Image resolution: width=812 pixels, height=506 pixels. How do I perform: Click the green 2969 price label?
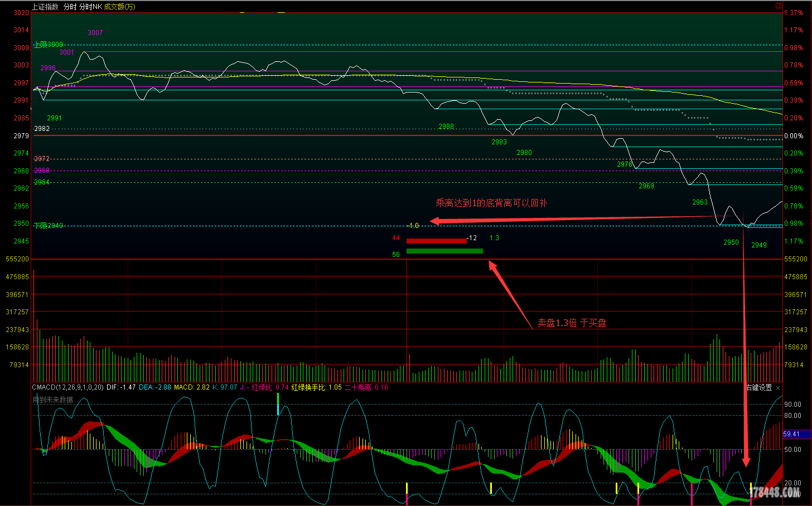click(x=646, y=186)
